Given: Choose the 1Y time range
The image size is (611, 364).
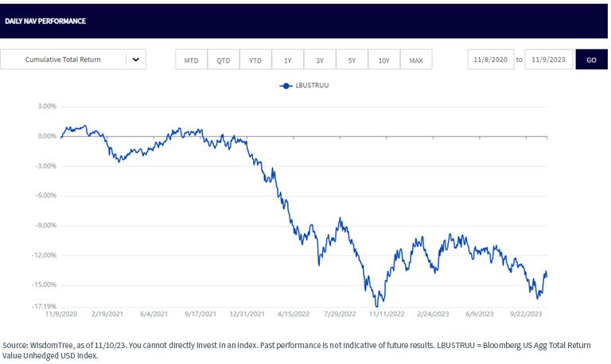Looking at the screenshot, I should (287, 60).
